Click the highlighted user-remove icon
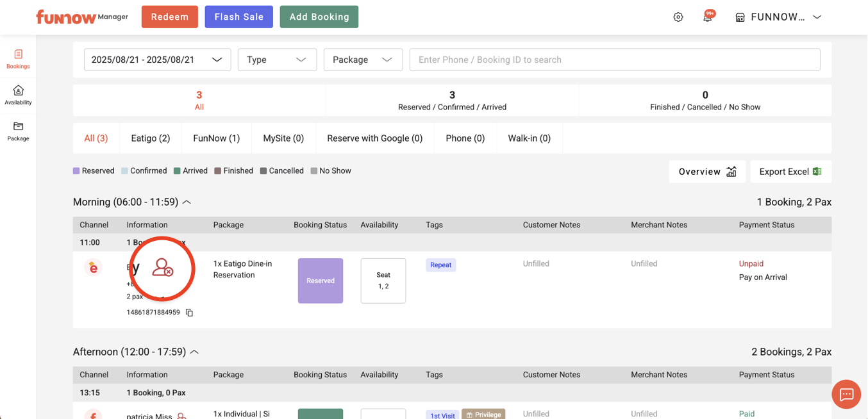Screen dimensions: 868x419 162,268
